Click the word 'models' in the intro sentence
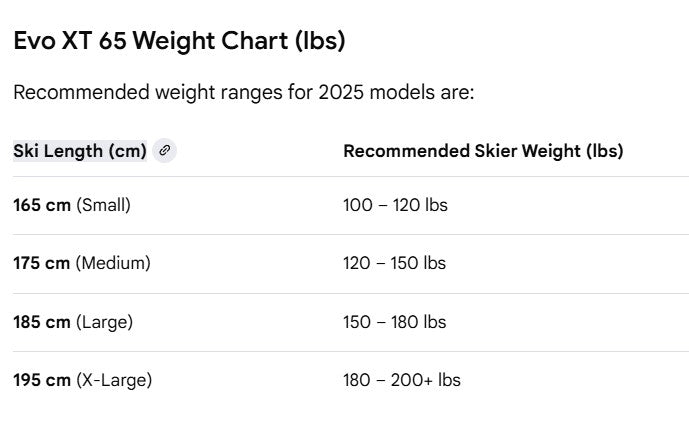The width and height of the screenshot is (689, 432). point(402,93)
